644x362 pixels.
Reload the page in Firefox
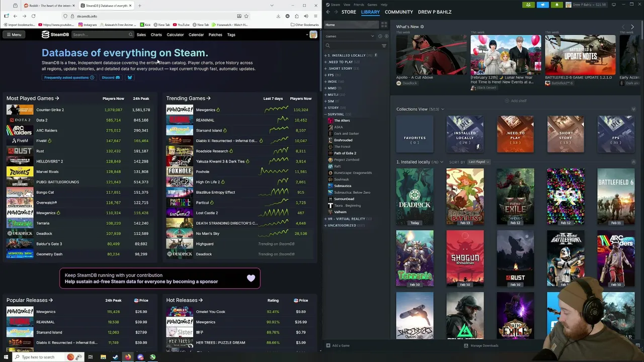(33, 16)
